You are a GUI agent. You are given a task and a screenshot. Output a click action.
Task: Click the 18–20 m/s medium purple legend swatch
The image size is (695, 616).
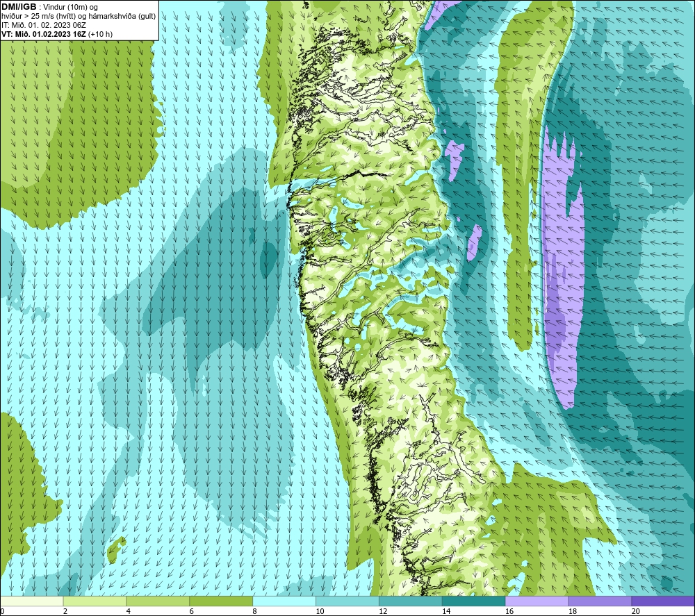(600, 601)
